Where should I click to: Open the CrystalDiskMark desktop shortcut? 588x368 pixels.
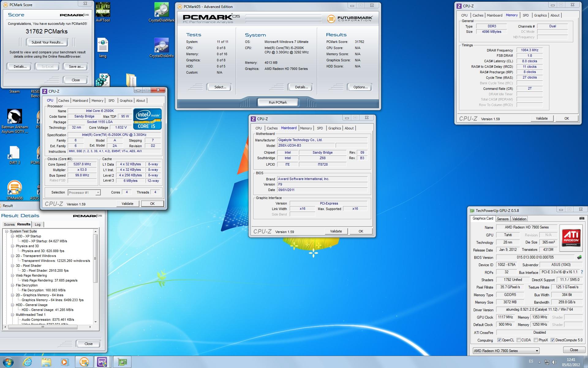point(161,12)
